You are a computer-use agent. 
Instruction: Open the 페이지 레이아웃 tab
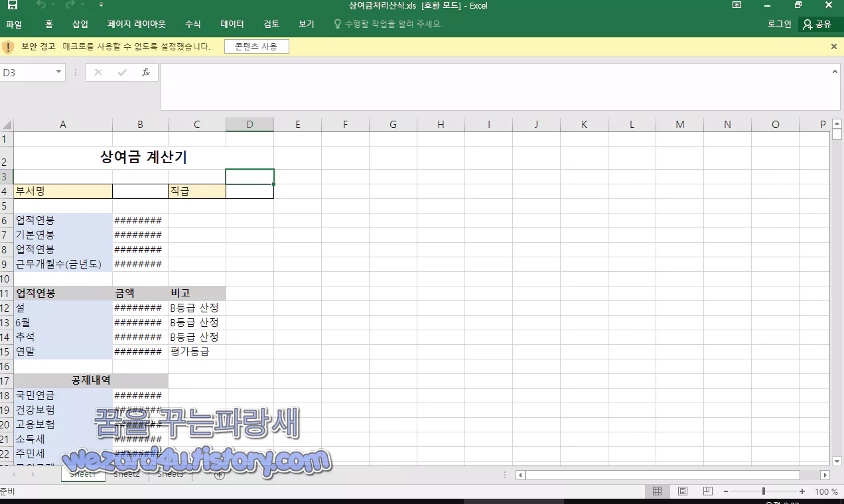pyautogui.click(x=137, y=24)
